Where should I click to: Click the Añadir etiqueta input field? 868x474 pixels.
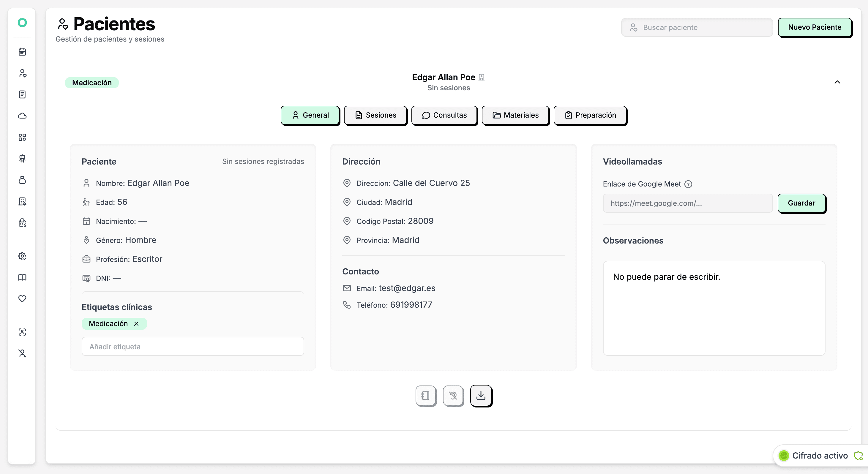[193, 346]
